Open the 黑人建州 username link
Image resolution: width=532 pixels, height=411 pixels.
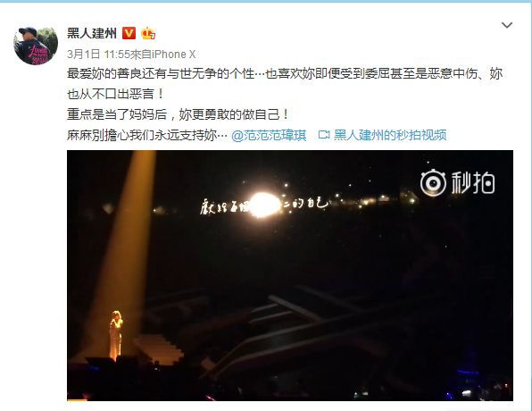coord(92,33)
